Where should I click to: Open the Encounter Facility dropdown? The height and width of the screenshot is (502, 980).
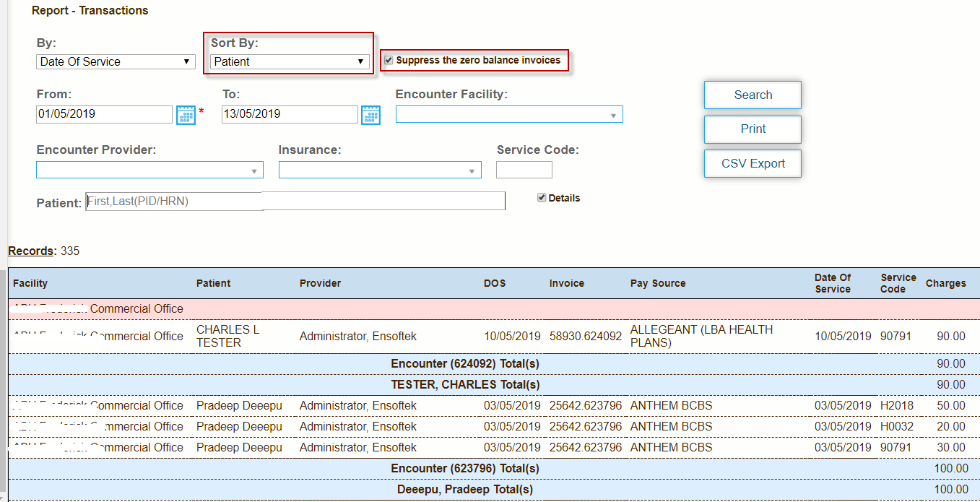pyautogui.click(x=508, y=115)
